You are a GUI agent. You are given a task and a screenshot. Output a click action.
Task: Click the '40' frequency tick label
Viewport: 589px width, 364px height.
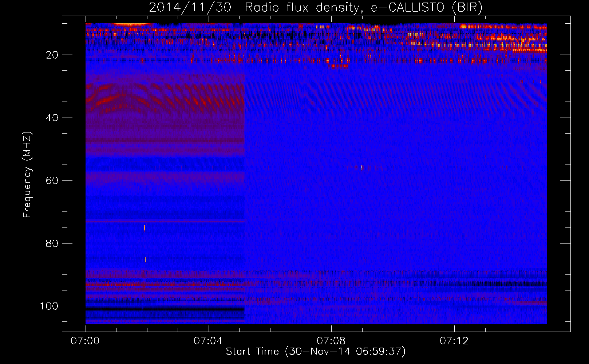coord(52,118)
